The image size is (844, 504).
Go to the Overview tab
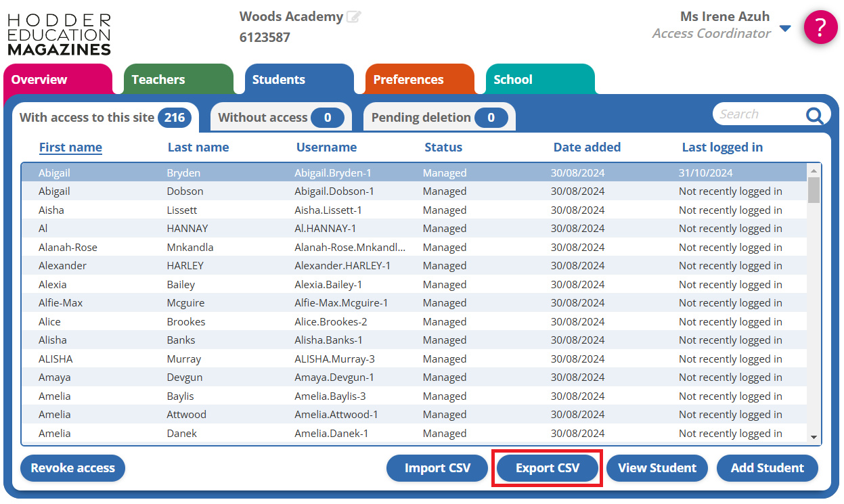coord(39,80)
